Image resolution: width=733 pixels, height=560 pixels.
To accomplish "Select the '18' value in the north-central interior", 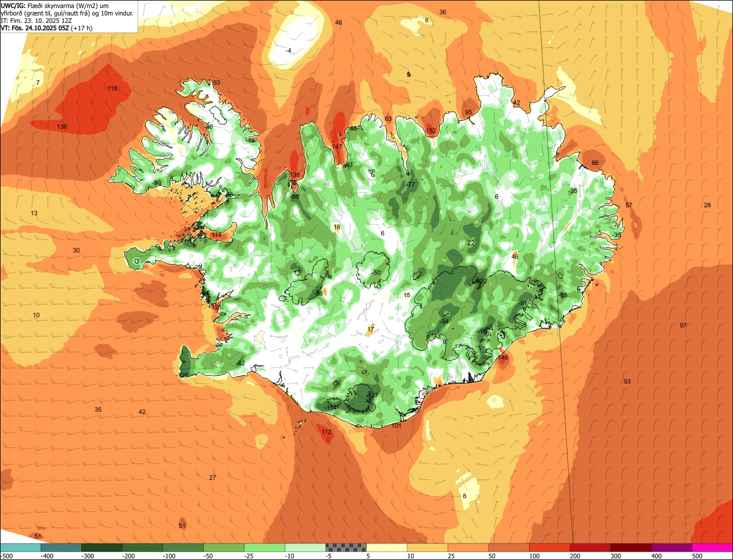I will (337, 227).
